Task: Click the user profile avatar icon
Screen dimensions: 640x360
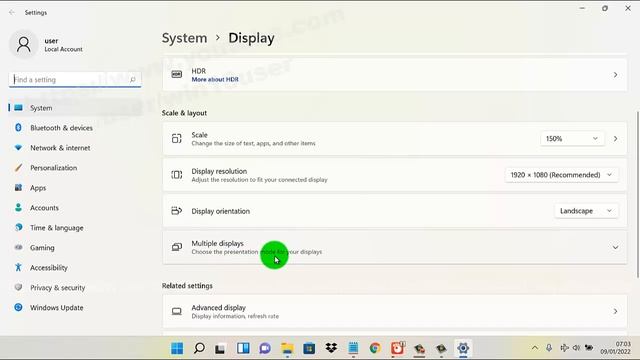Action: click(x=24, y=44)
